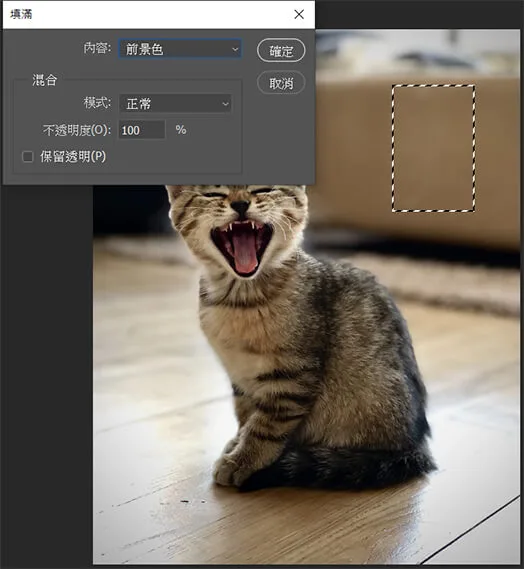524x569 pixels.
Task: Enable the 保留透明 checkbox
Action: (28, 157)
